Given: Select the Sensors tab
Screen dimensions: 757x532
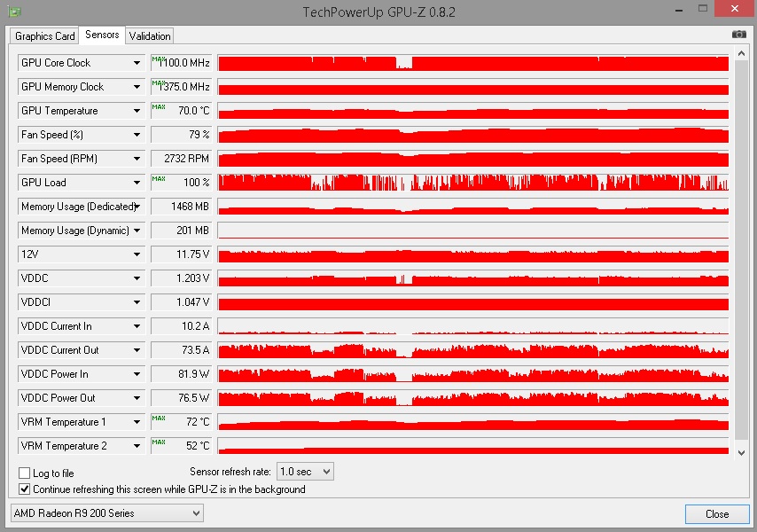Looking at the screenshot, I should pos(102,35).
